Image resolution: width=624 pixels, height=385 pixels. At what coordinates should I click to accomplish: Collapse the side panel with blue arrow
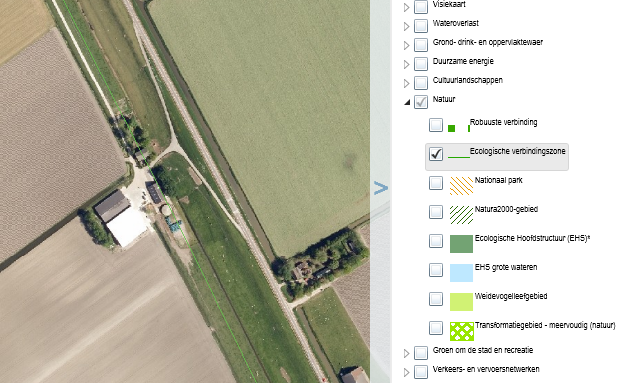point(381,188)
